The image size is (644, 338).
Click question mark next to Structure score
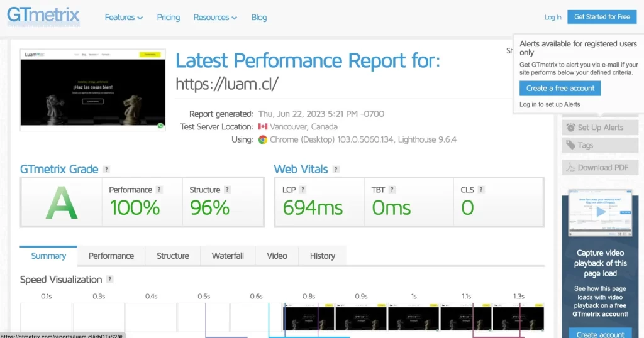(x=227, y=190)
